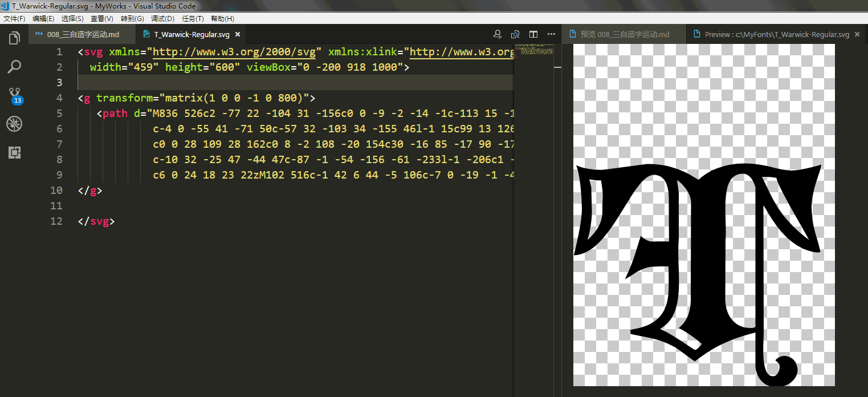Screen dimensions: 868x397
Task: Click line number 4 in gutter
Action: pyautogui.click(x=59, y=98)
